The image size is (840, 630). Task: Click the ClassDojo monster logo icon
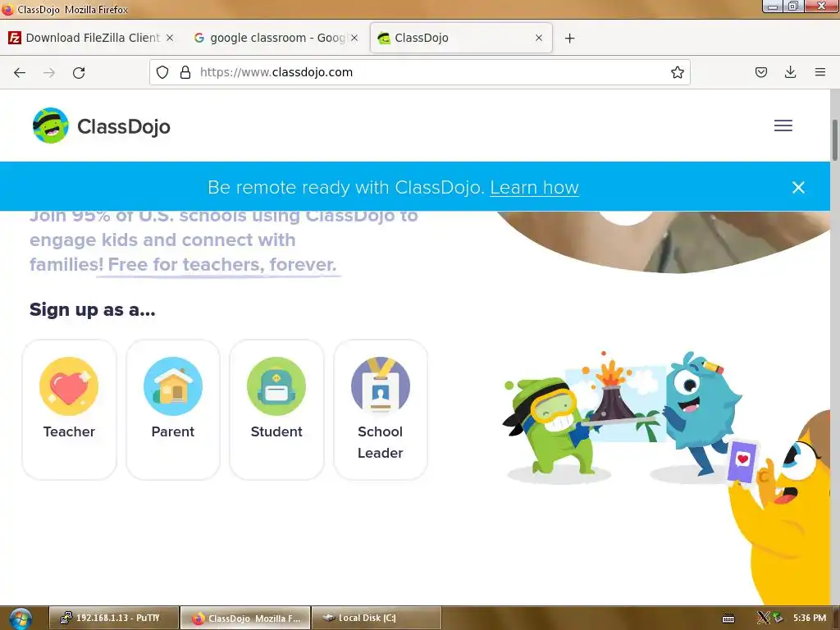pos(50,126)
